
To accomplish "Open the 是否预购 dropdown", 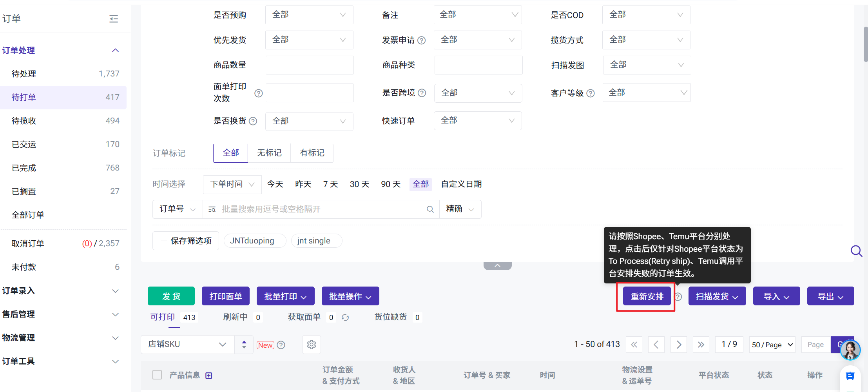I will coord(309,15).
